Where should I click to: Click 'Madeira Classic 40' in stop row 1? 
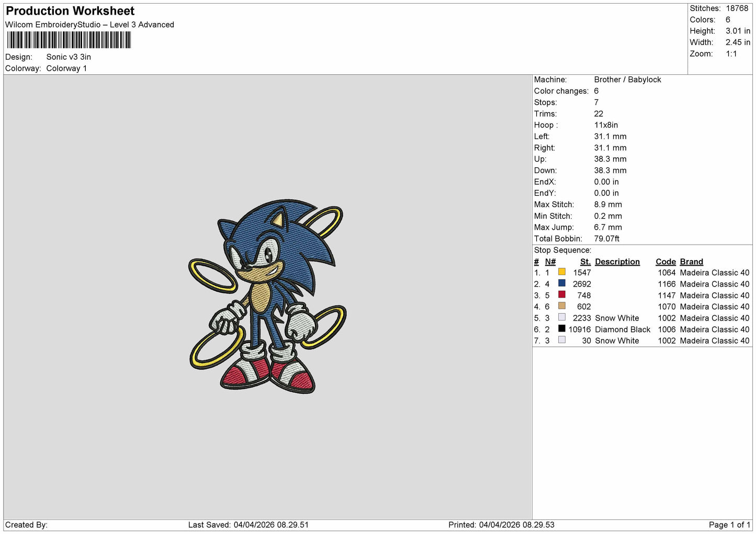click(x=715, y=272)
